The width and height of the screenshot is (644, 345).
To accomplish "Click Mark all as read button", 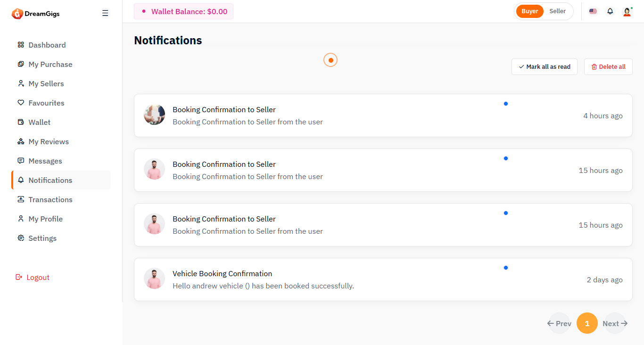I will click(x=545, y=67).
